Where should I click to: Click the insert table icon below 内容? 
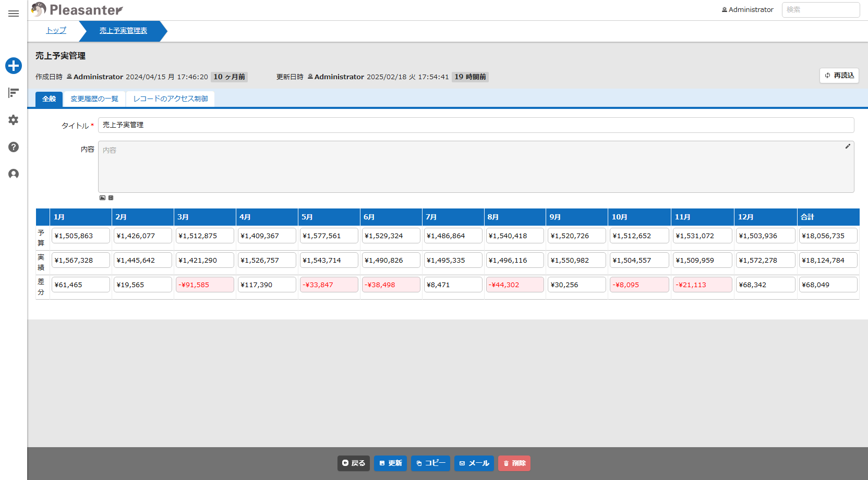coord(111,198)
